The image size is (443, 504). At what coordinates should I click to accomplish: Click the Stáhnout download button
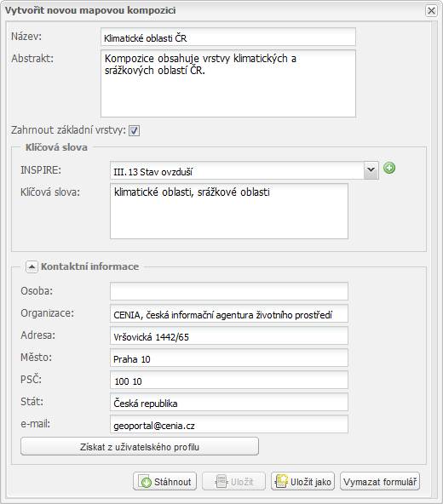pyautogui.click(x=164, y=481)
